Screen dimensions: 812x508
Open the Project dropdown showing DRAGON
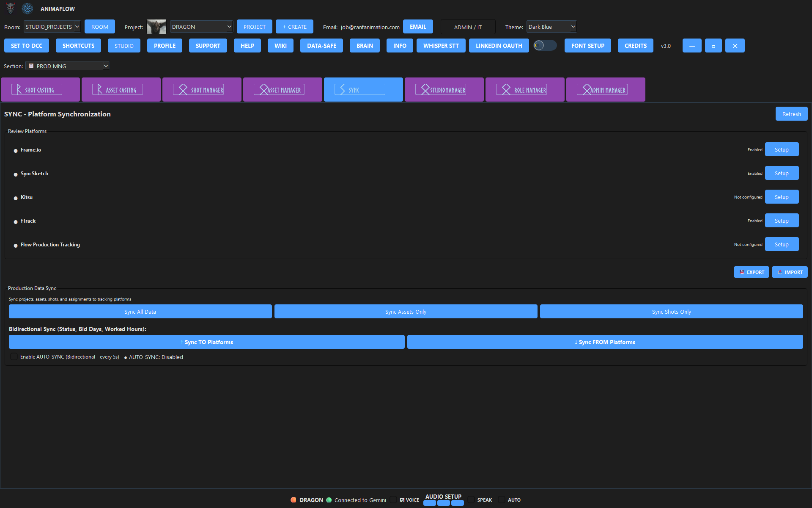click(201, 26)
